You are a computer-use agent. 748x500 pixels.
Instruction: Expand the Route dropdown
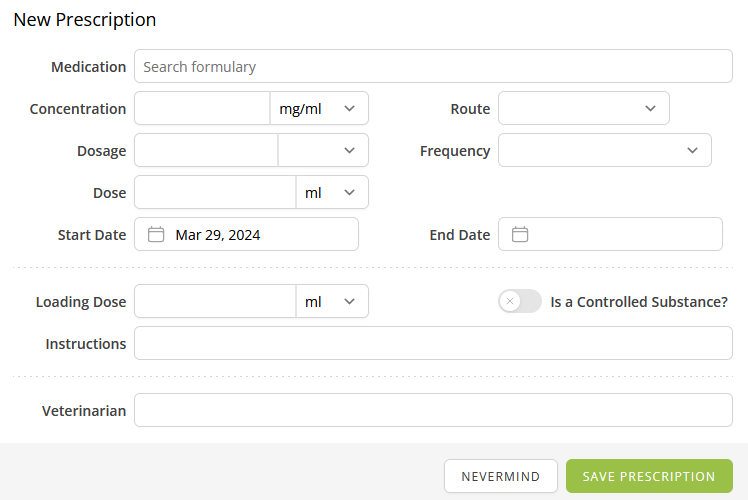coord(583,109)
